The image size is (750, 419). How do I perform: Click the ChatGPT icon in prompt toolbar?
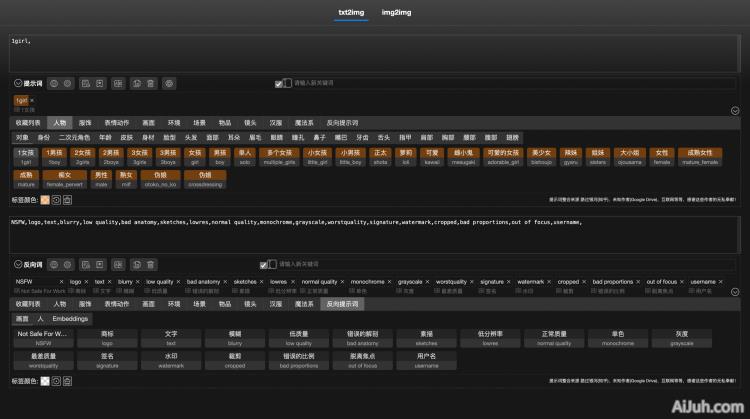click(x=169, y=83)
